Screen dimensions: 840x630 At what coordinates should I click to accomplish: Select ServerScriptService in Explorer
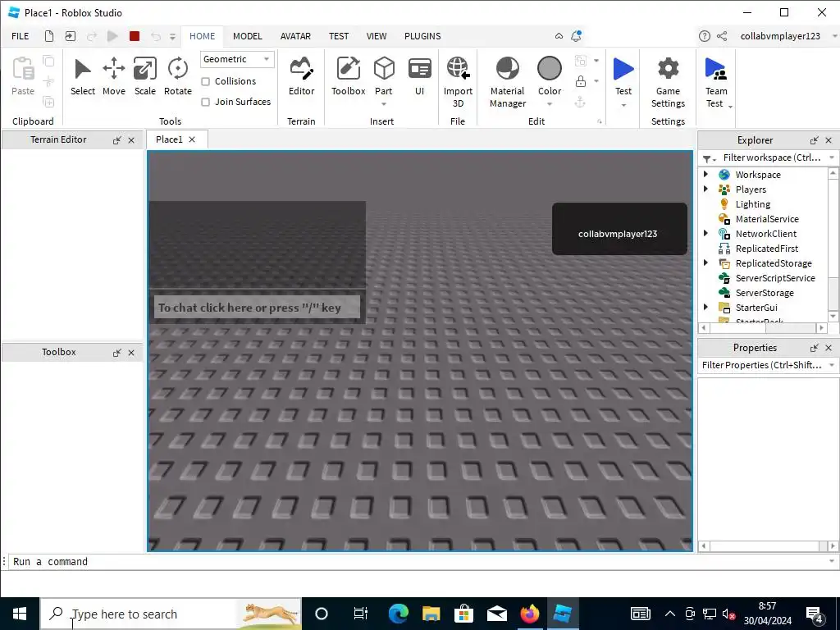point(774,278)
